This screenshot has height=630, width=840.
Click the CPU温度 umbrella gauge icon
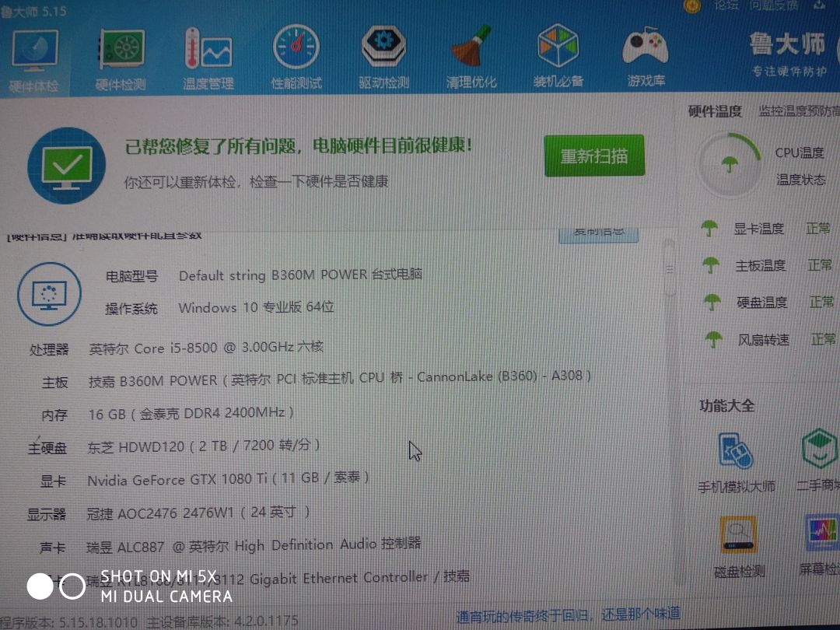[729, 165]
